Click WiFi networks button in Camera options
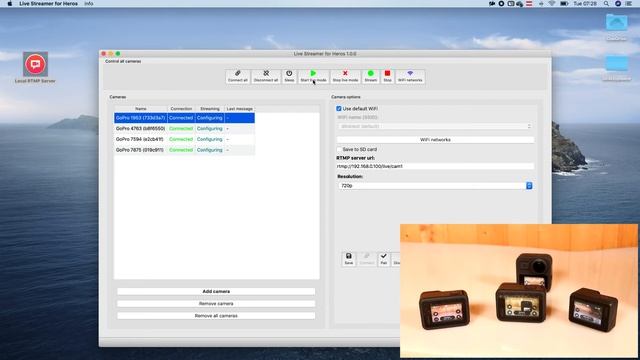This screenshot has height=360, width=640. pyautogui.click(x=435, y=140)
